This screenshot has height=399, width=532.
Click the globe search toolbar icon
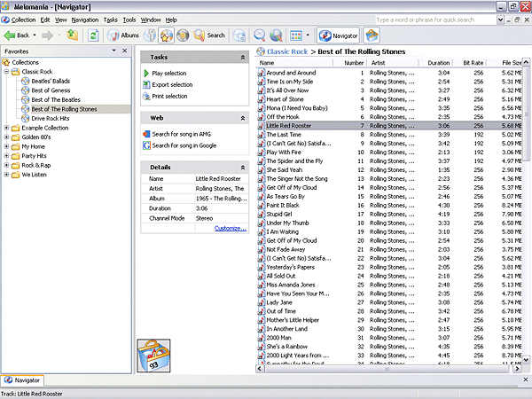[x=276, y=35]
